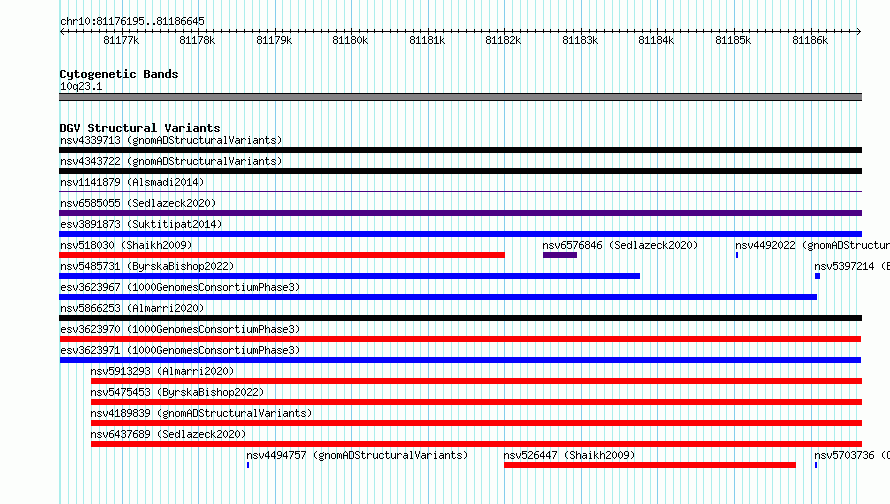Click red bar under esv3623970
The height and width of the screenshot is (504, 890).
tap(460, 339)
